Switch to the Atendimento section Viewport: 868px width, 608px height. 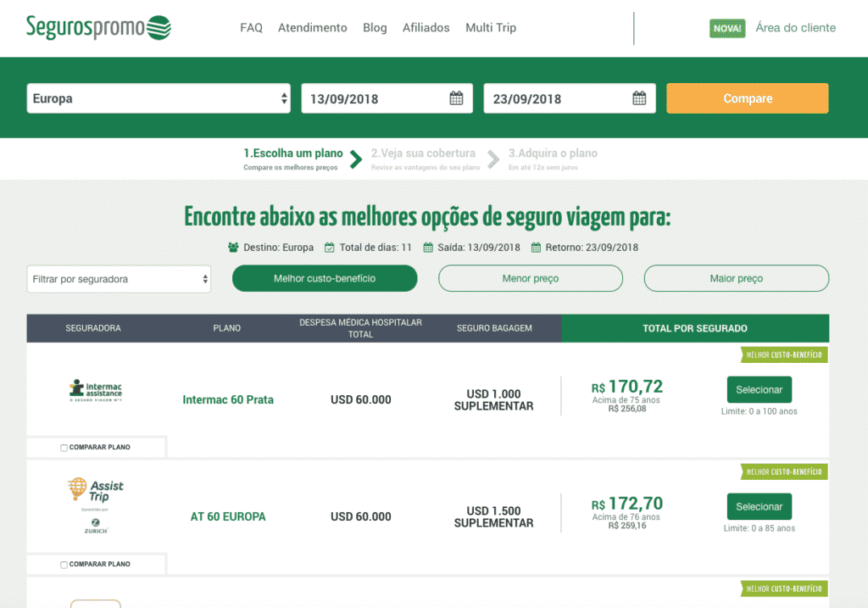click(x=312, y=27)
